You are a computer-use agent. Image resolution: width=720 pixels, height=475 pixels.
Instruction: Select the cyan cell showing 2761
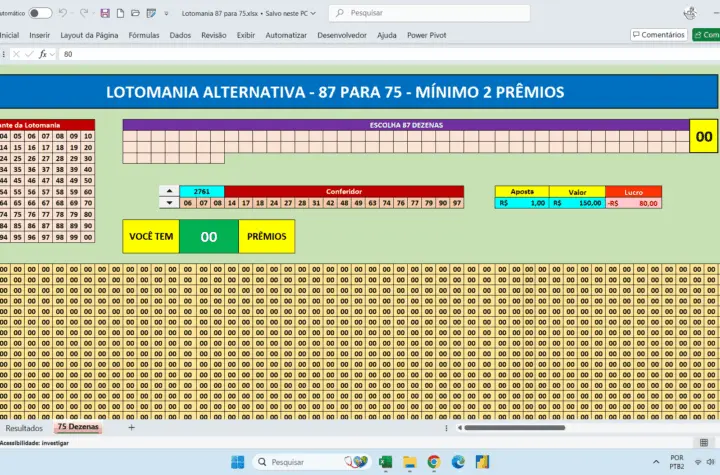(x=202, y=192)
